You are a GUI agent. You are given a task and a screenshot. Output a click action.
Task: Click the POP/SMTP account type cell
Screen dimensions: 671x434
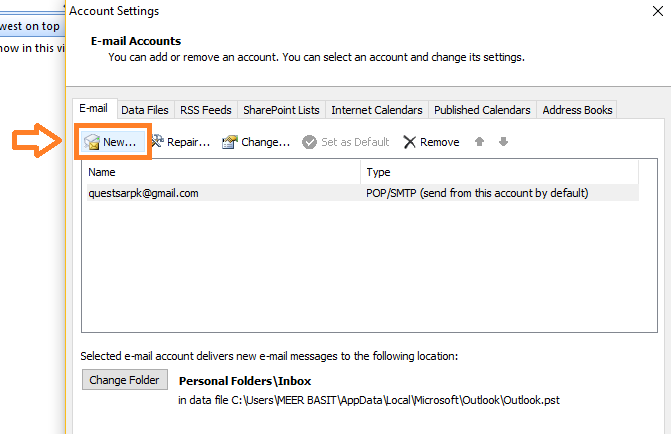coord(477,193)
